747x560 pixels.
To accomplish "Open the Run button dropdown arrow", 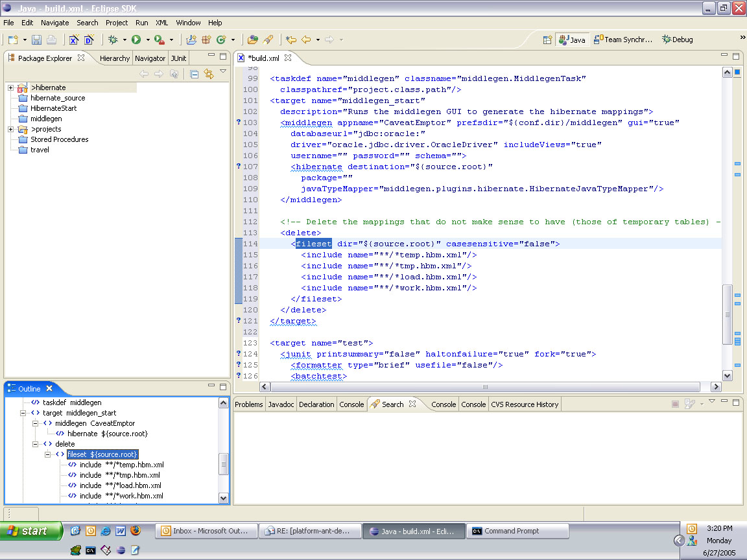I will [x=148, y=40].
